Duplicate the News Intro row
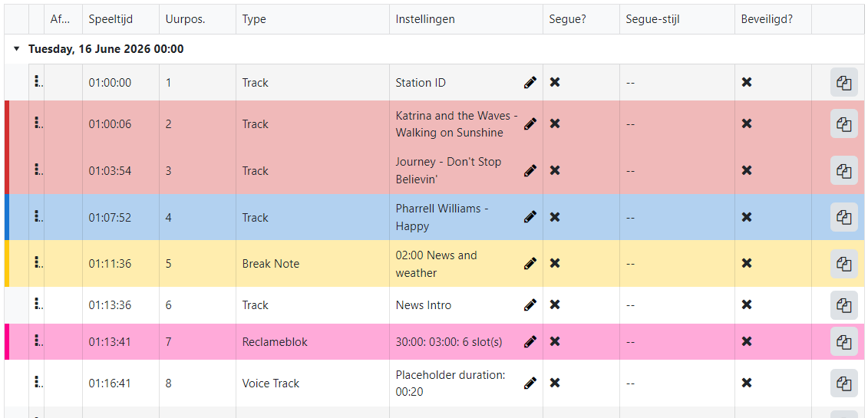This screenshot has width=868, height=418. pyautogui.click(x=843, y=305)
